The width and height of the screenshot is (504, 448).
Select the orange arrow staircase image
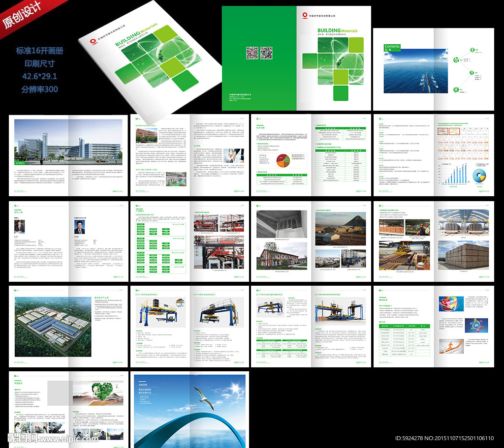coord(451,347)
